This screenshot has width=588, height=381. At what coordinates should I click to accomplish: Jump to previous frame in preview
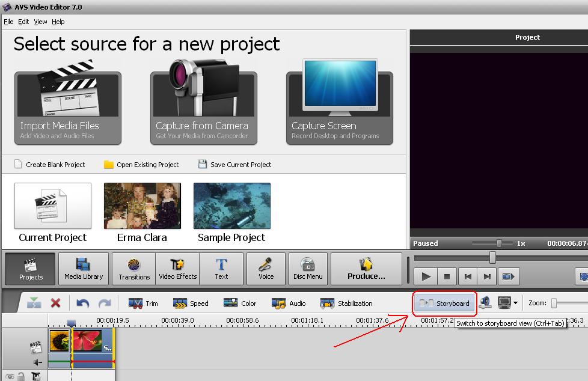tap(467, 277)
